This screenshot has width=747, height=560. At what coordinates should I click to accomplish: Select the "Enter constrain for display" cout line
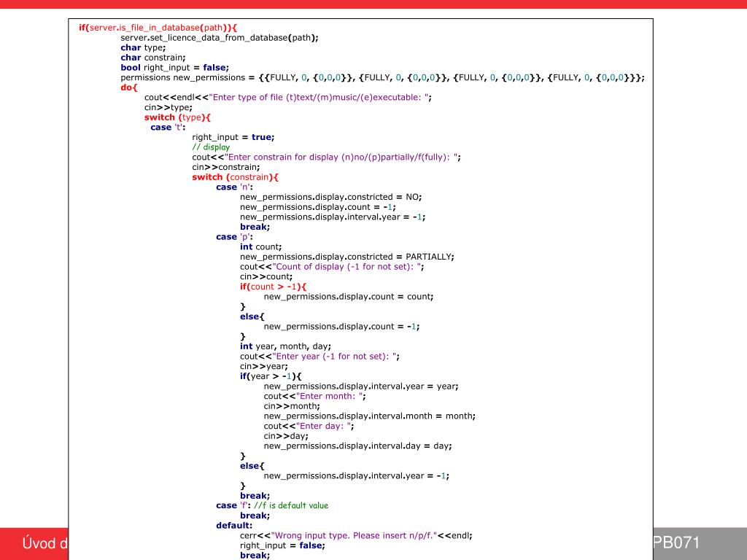[x=326, y=157]
